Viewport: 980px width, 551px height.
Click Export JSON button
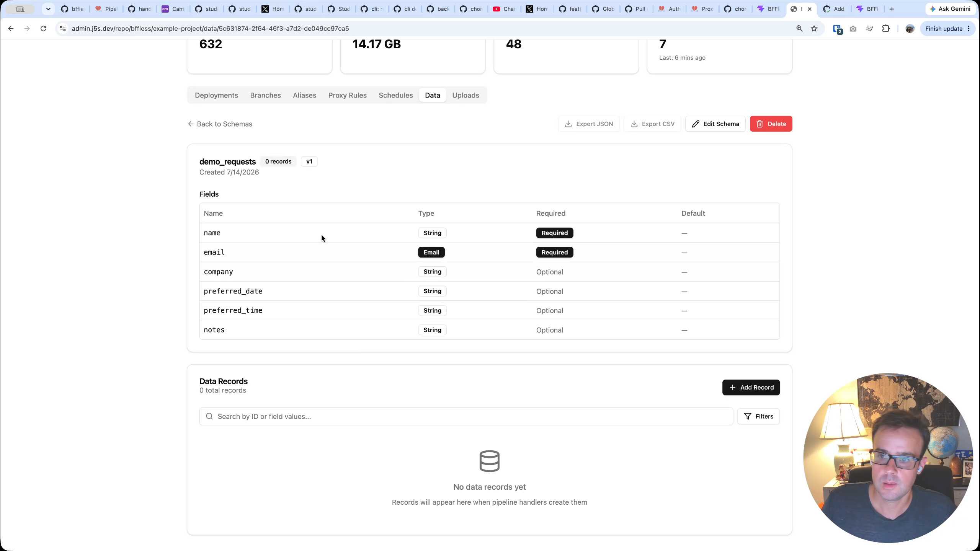point(589,124)
